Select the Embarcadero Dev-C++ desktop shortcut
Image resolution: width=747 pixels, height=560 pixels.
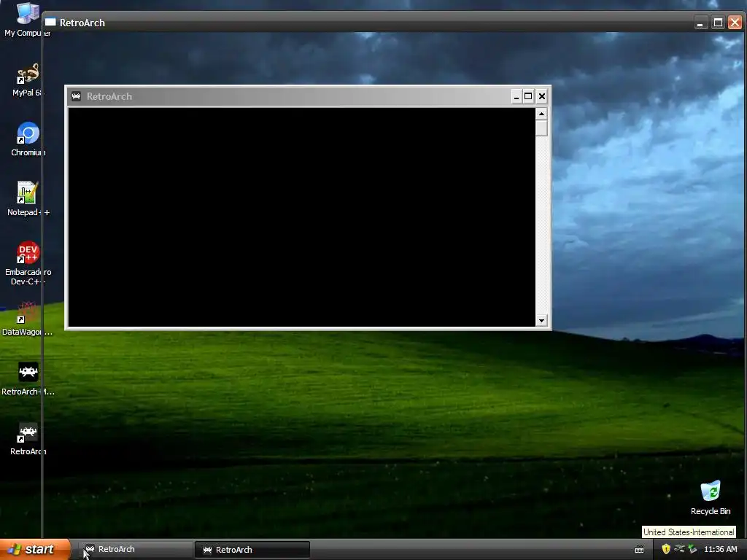click(28, 262)
